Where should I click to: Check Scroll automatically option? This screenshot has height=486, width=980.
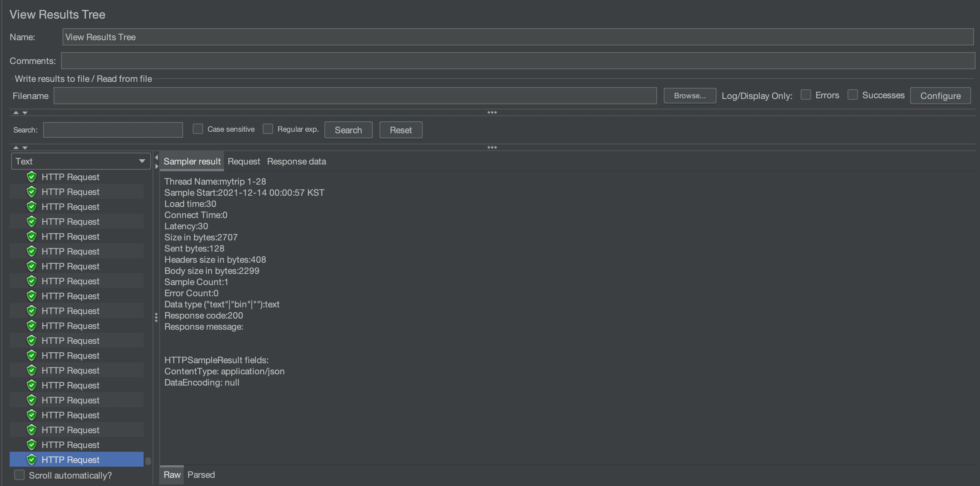19,475
